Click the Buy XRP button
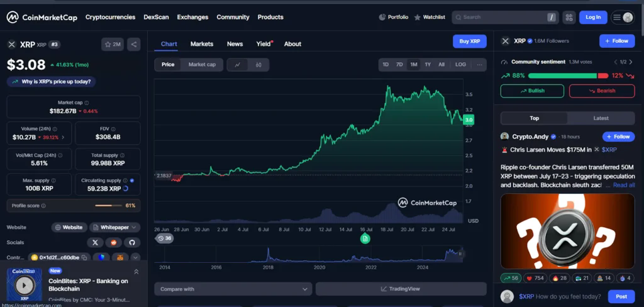This screenshot has width=644, height=307. click(469, 42)
